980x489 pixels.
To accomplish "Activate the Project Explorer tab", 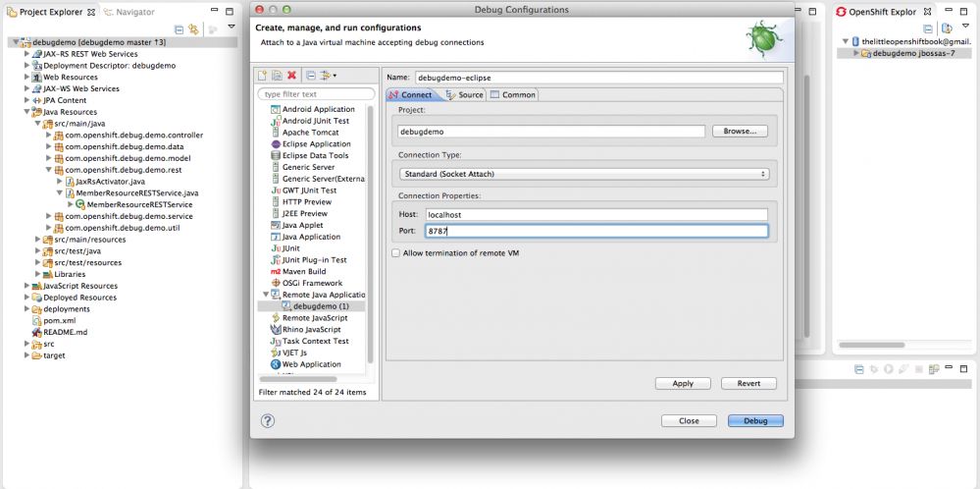I will 51,12.
